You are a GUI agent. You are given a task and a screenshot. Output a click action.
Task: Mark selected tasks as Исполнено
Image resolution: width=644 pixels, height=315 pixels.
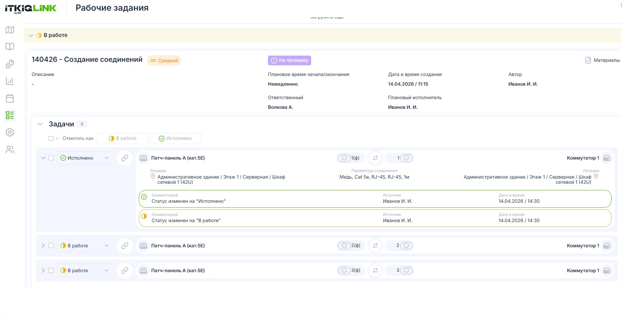tap(175, 139)
